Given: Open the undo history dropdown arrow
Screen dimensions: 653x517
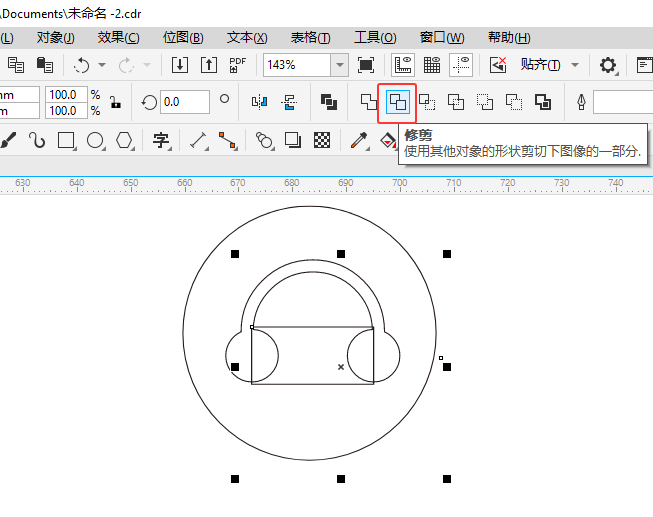Looking at the screenshot, I should click(103, 66).
